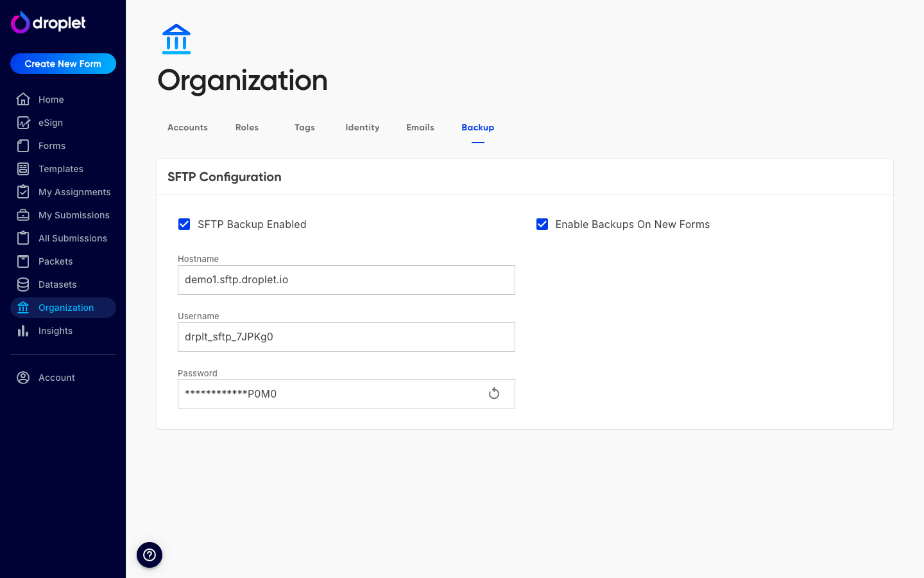Click the Hostname input field

point(346,280)
